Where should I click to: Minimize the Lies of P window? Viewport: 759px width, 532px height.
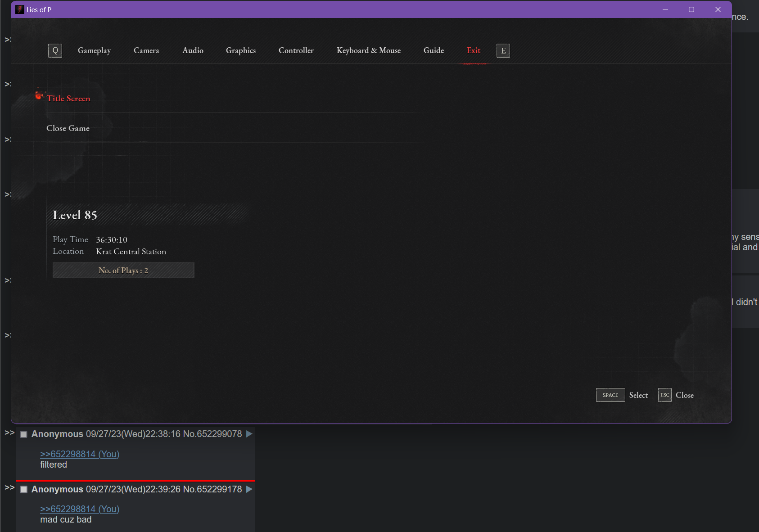pyautogui.click(x=665, y=9)
